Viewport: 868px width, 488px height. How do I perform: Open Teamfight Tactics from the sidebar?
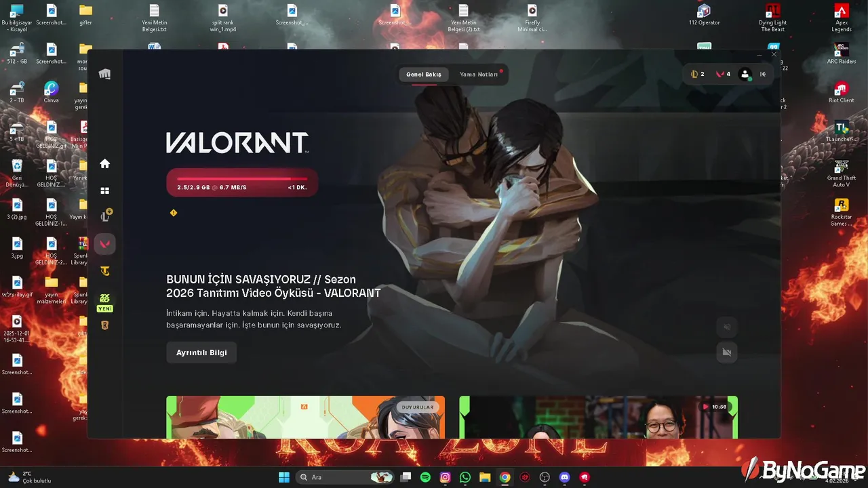[104, 271]
